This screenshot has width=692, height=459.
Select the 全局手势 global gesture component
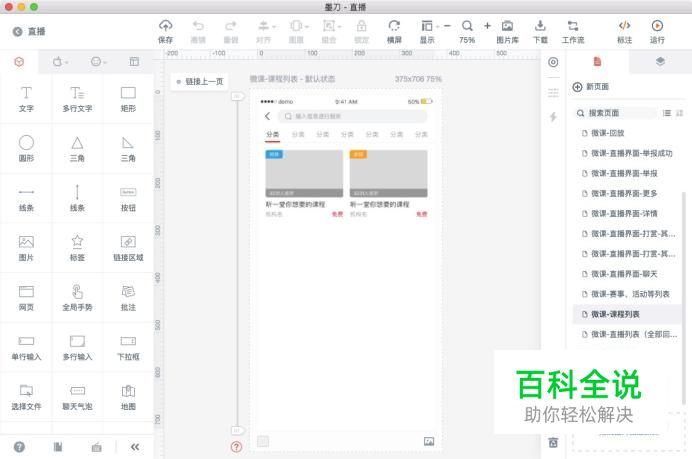point(77,298)
